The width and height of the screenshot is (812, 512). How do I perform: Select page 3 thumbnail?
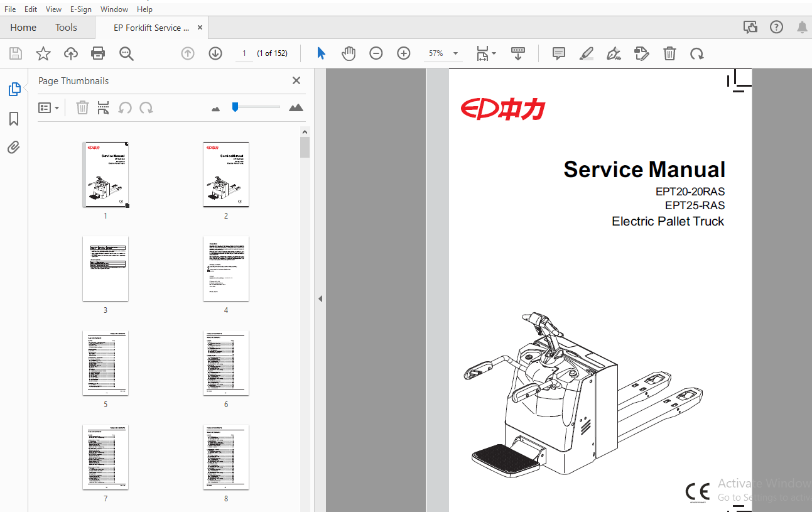pyautogui.click(x=106, y=268)
